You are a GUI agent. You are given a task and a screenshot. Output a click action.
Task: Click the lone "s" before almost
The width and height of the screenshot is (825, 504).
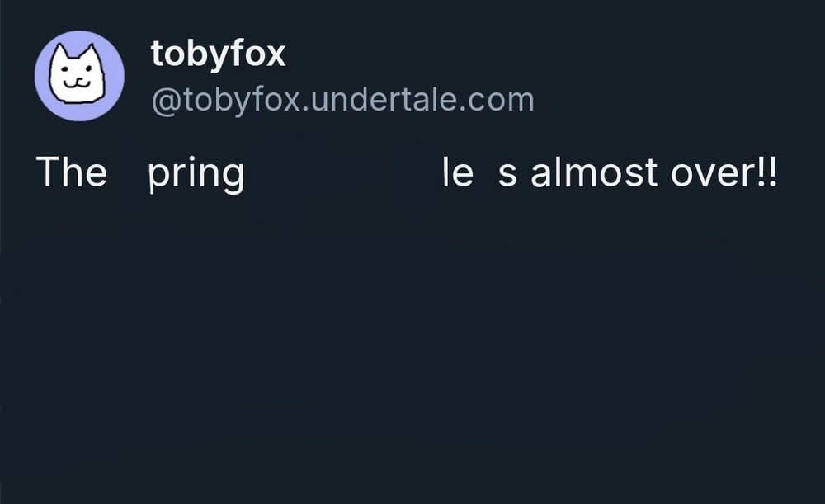click(507, 175)
